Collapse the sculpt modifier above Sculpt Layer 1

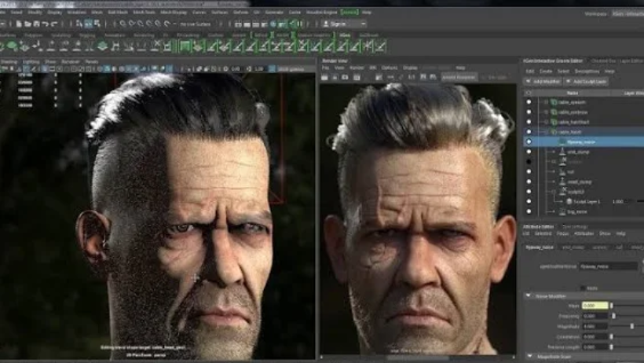[554, 192]
